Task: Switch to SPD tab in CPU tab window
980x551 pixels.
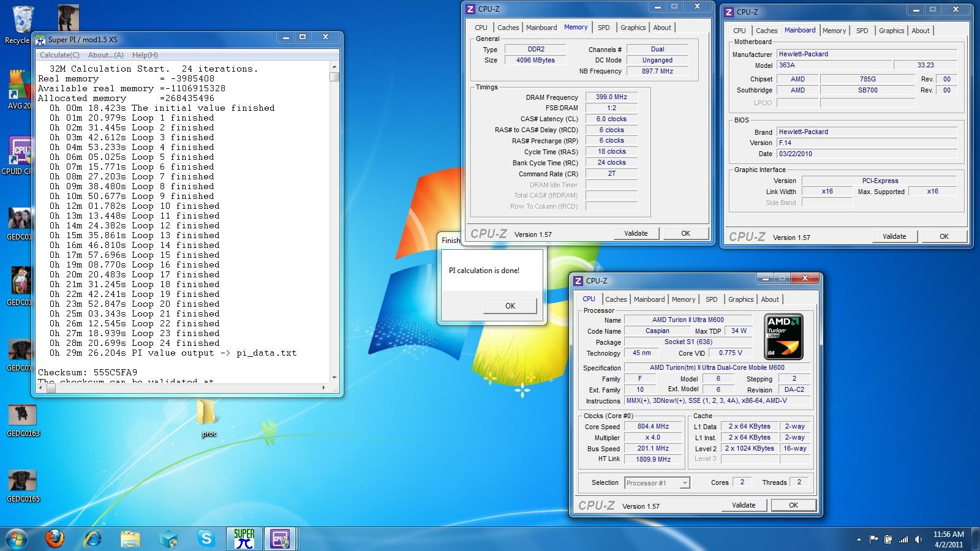Action: pos(712,299)
